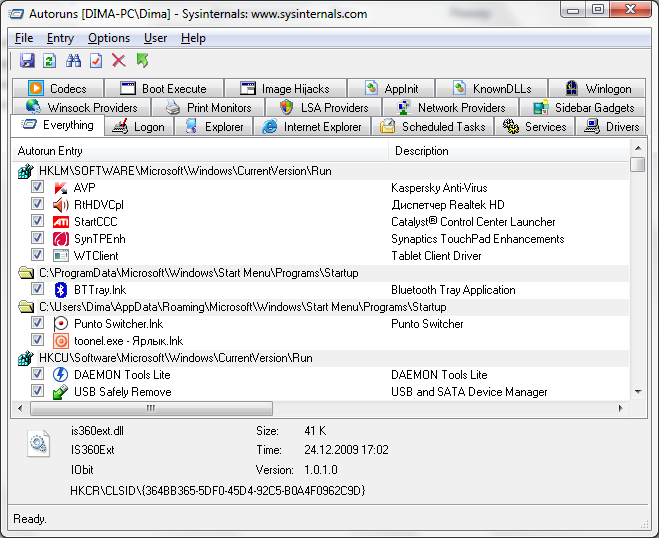Click the vertical scrollbar up arrow
659x538 pixels.
click(x=638, y=148)
